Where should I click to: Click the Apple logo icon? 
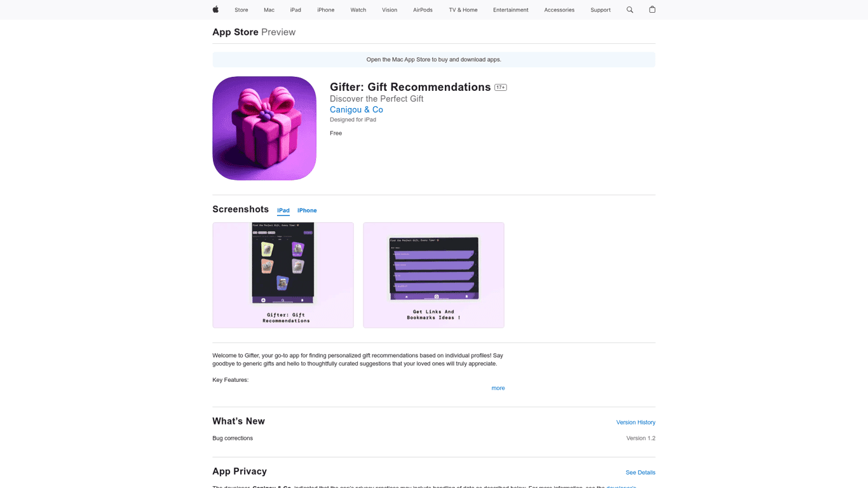[215, 10]
